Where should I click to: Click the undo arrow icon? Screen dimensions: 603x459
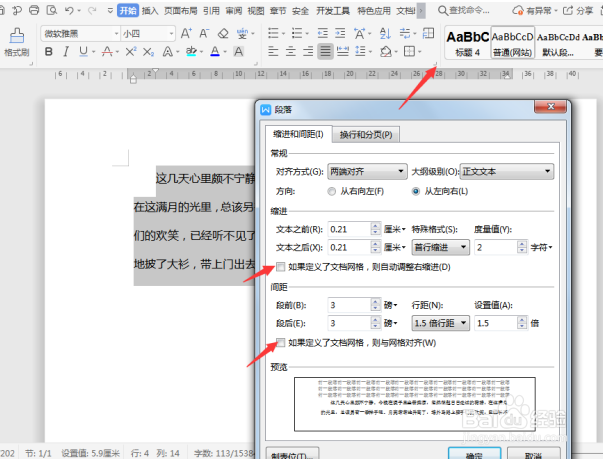tap(69, 10)
